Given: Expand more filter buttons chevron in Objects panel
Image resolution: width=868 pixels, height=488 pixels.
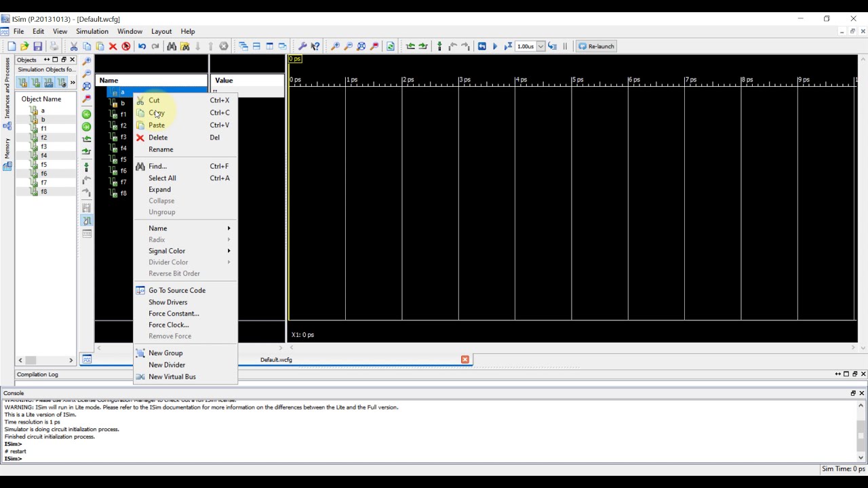Looking at the screenshot, I should pos(73,83).
